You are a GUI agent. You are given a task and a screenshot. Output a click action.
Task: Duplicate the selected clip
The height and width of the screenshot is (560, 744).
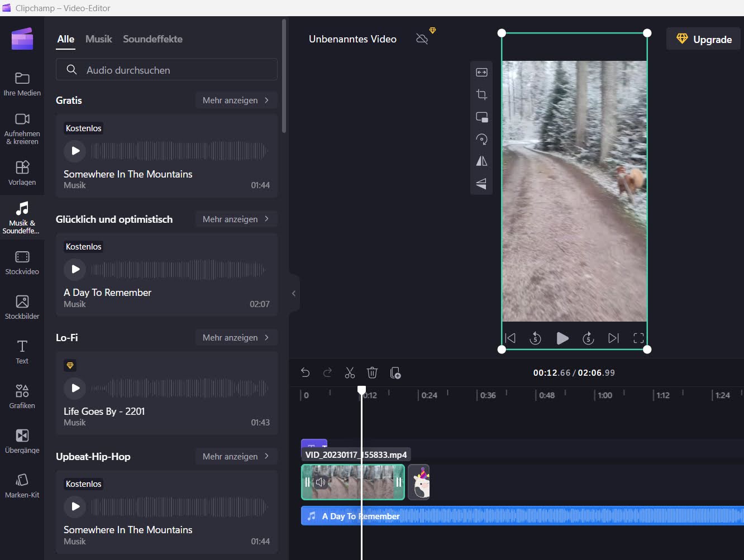395,372
